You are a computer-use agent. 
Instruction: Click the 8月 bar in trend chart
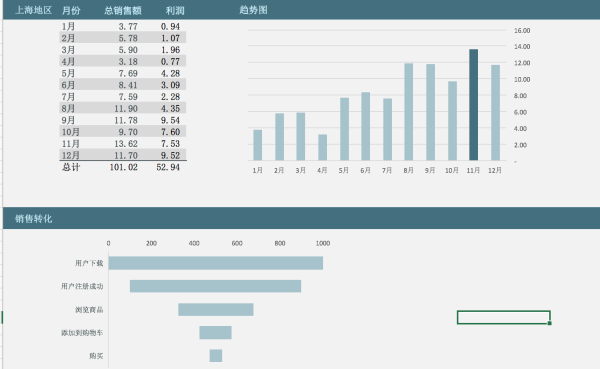pyautogui.click(x=409, y=112)
